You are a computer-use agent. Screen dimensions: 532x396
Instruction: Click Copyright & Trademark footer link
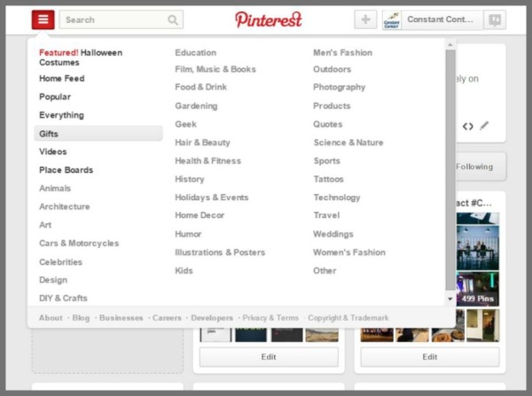point(348,318)
